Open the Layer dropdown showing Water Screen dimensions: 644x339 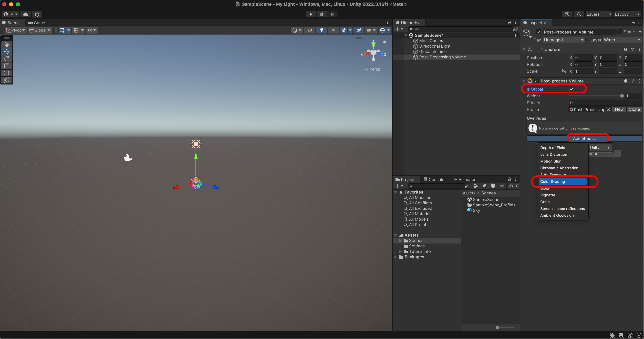pyautogui.click(x=622, y=40)
